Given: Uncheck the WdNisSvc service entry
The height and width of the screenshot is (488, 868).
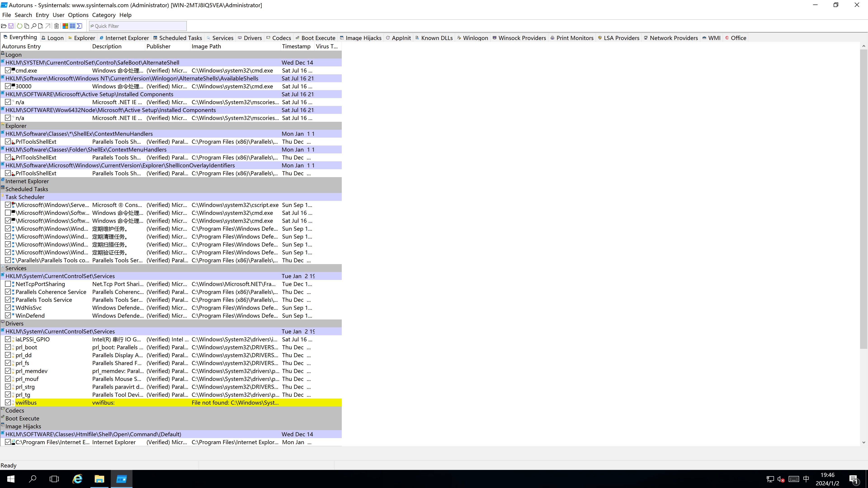Looking at the screenshot, I should [x=8, y=307].
